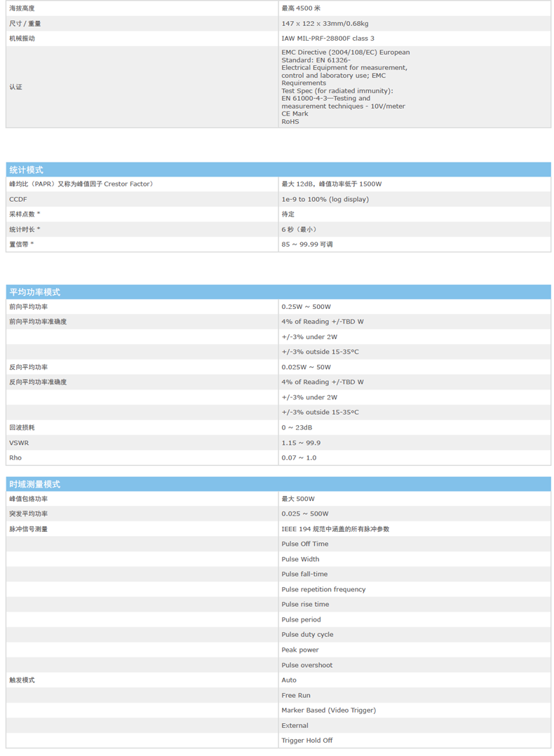Select the CCDF row label
Image resolution: width=554 pixels, height=756 pixels.
18,199
